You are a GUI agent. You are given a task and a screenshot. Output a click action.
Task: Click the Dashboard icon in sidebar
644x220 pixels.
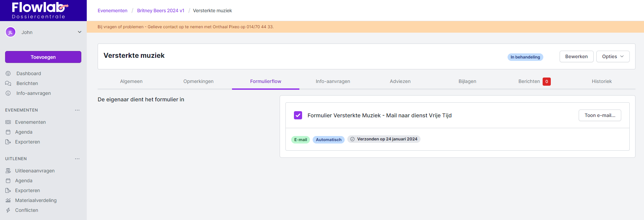pyautogui.click(x=8, y=73)
